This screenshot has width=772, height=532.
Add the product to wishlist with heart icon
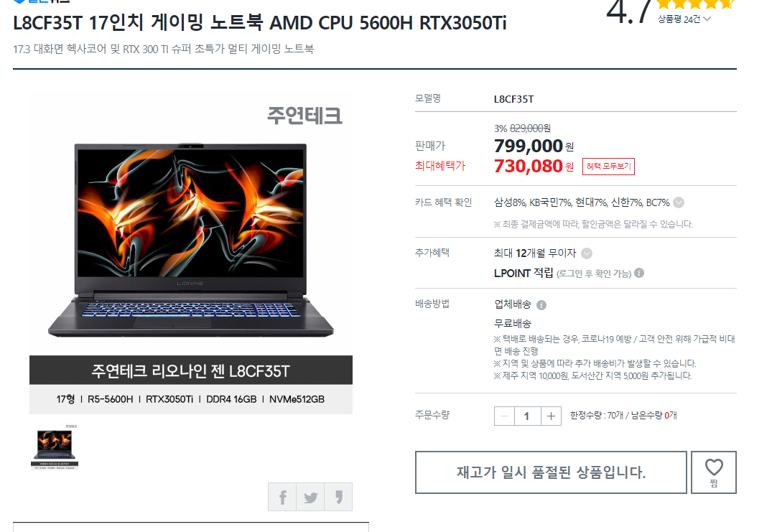click(x=713, y=472)
